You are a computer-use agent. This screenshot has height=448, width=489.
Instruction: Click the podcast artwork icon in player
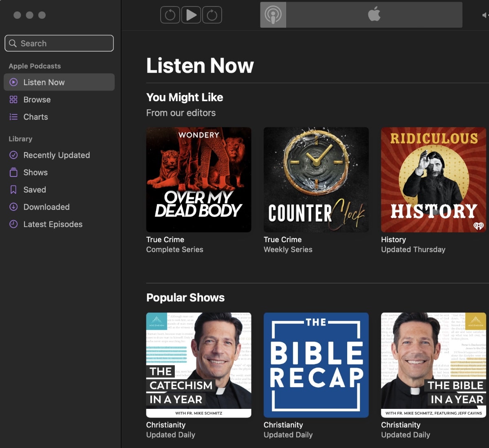273,15
